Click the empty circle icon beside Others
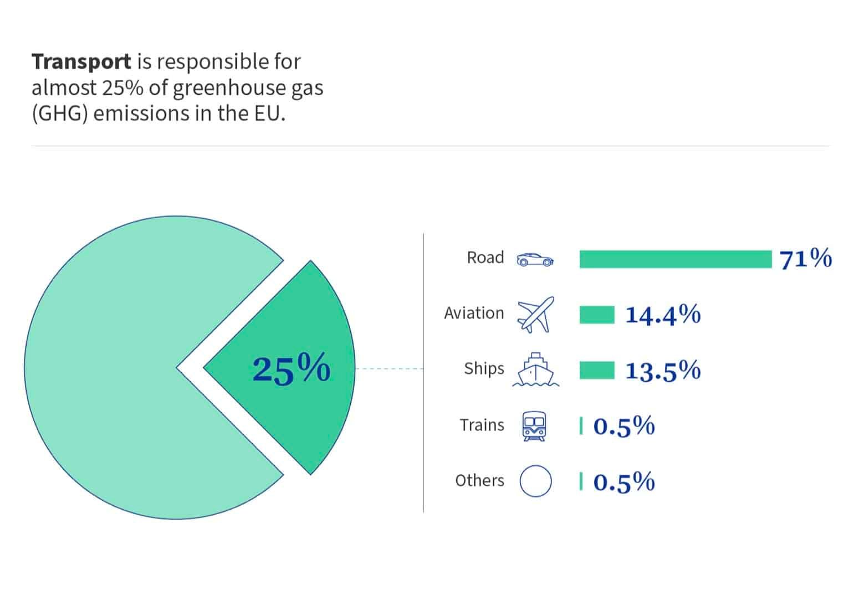The width and height of the screenshot is (859, 616). point(535,481)
